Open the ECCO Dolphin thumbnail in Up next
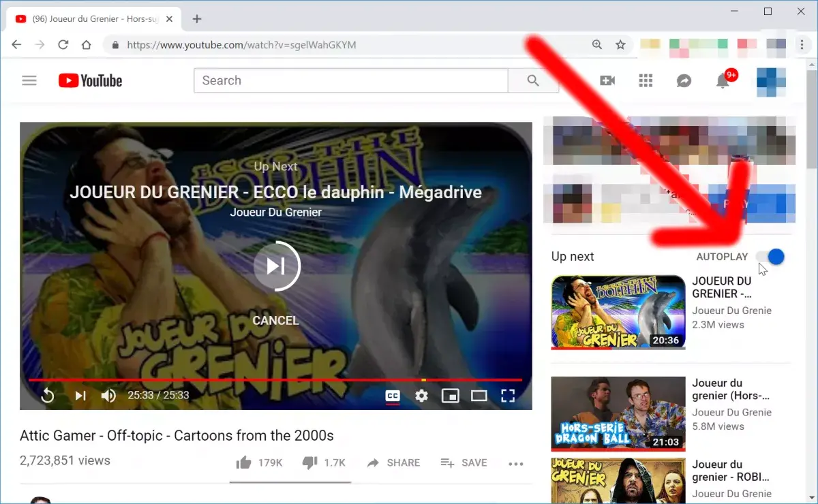 pyautogui.click(x=618, y=312)
